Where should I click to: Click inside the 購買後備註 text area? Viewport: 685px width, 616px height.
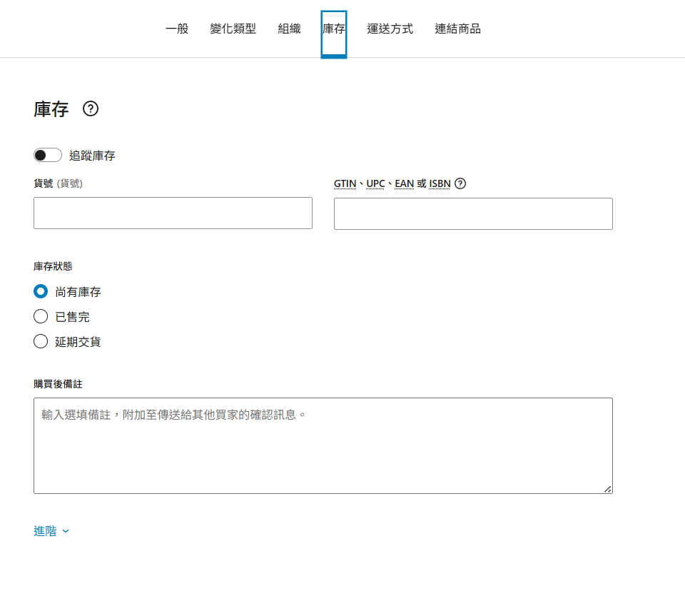coord(323,445)
